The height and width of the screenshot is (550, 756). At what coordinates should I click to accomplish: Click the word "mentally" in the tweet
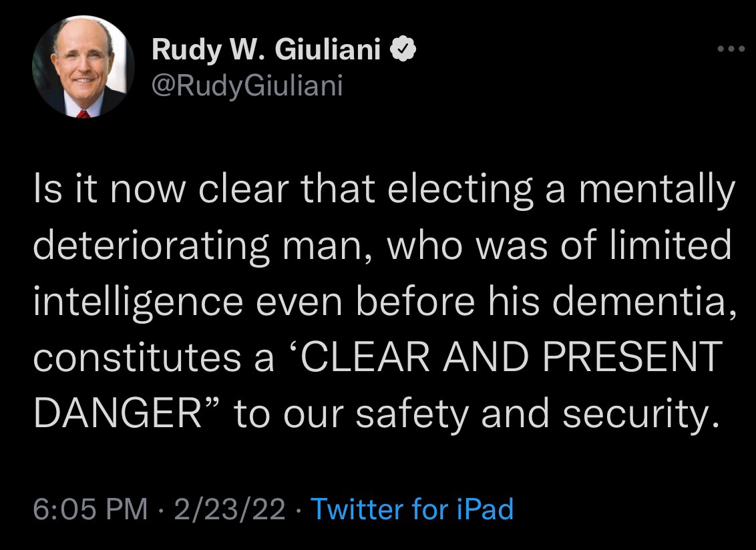(656, 191)
